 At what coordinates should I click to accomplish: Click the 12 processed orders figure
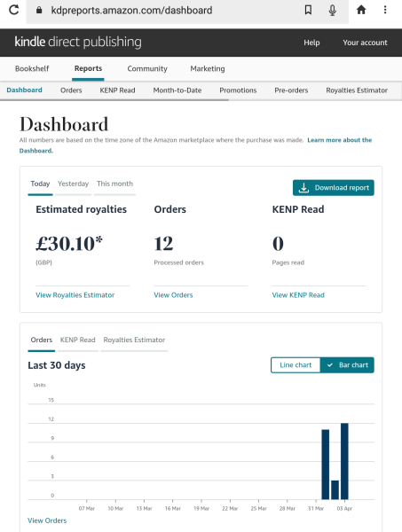point(163,244)
